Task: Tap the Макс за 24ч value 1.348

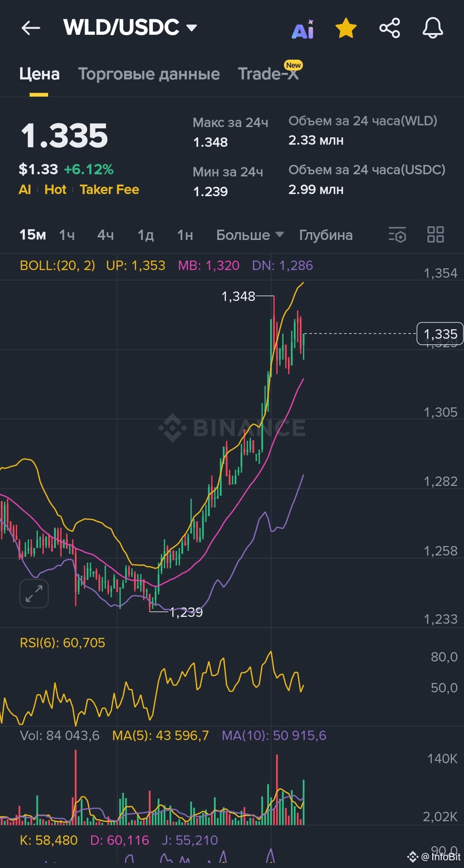Action: click(x=211, y=142)
